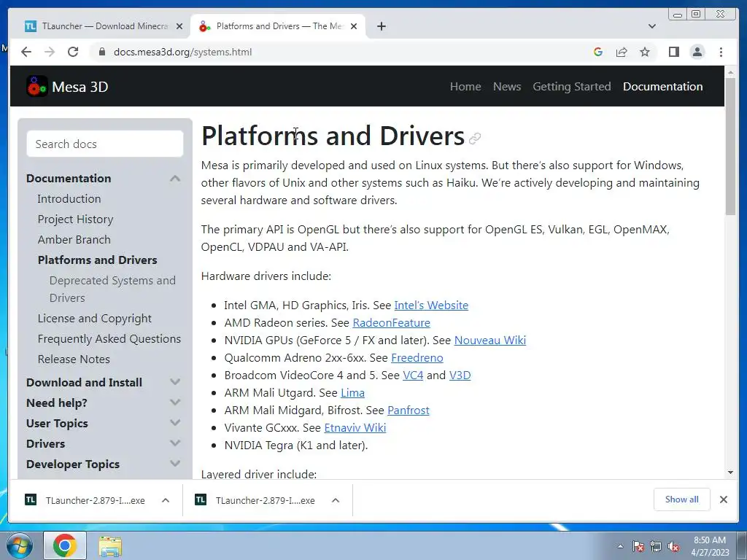The width and height of the screenshot is (747, 560).
Task: Follow the Freedreno link
Action: [417, 358]
